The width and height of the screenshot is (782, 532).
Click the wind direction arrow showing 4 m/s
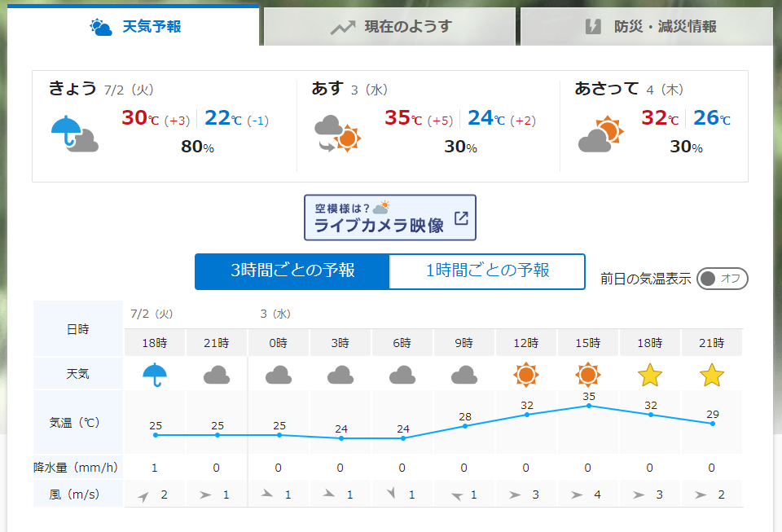(578, 495)
